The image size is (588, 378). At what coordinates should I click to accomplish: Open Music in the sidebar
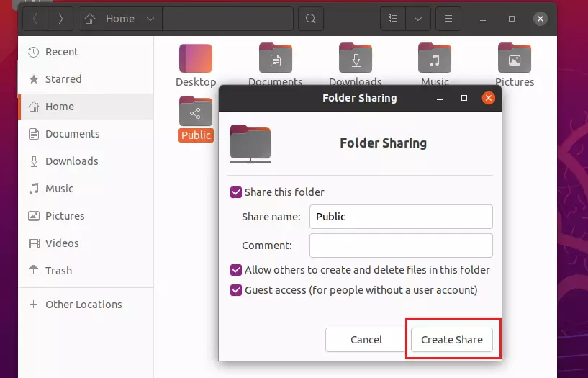tap(86, 189)
